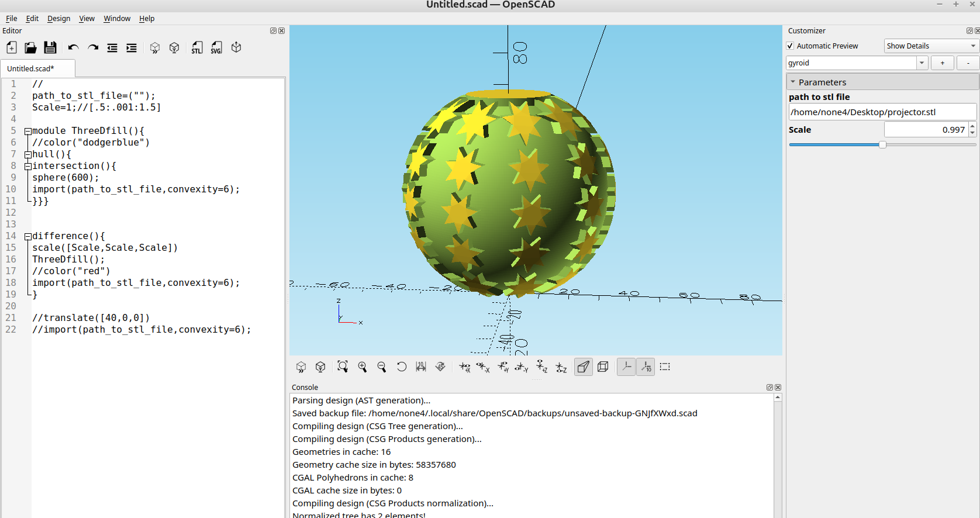Undo the last edit
The width and height of the screenshot is (980, 518).
point(73,48)
